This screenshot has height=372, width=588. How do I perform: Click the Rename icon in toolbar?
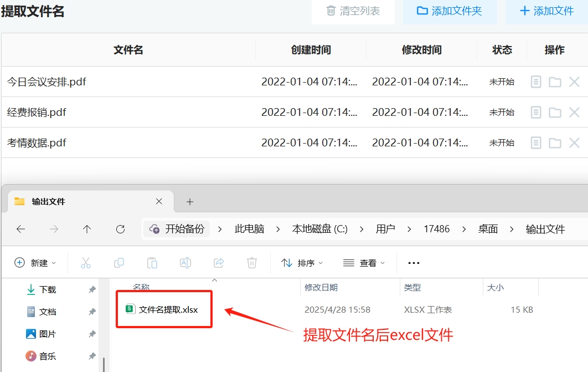coord(185,263)
